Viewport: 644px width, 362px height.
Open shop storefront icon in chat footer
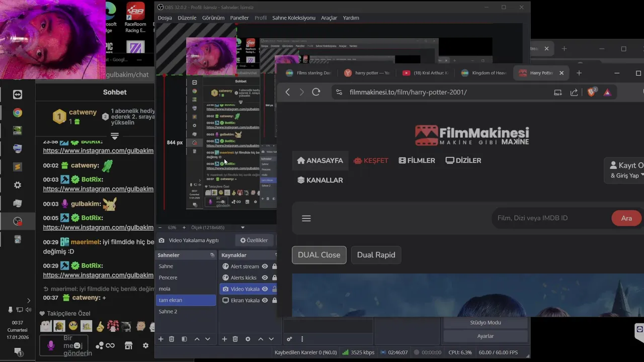(x=128, y=345)
